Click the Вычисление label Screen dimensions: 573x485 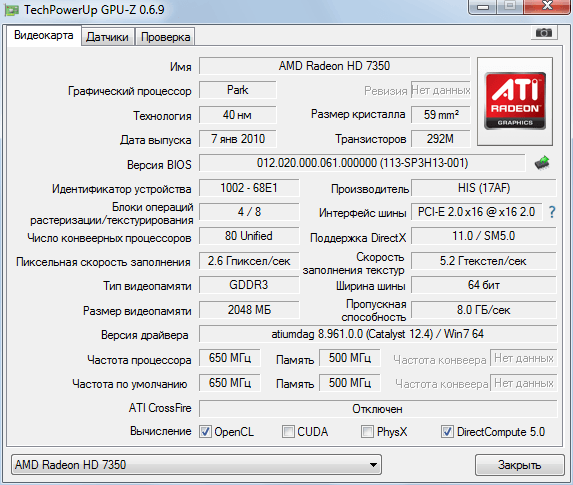161,431
